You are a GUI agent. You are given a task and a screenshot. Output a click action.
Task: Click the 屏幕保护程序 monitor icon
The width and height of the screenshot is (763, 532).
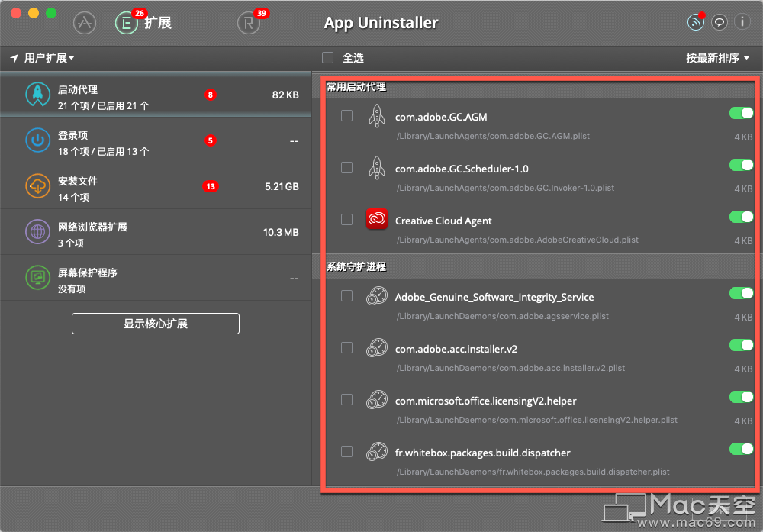pyautogui.click(x=37, y=278)
